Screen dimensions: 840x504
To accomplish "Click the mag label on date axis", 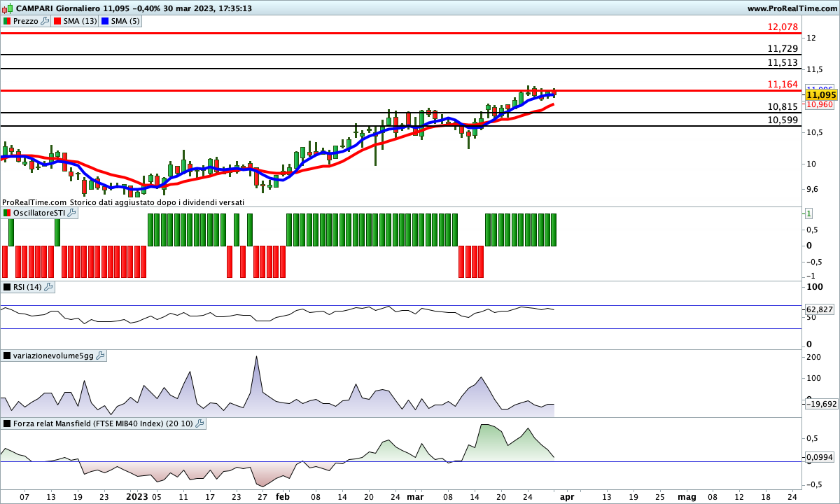I will point(687,496).
